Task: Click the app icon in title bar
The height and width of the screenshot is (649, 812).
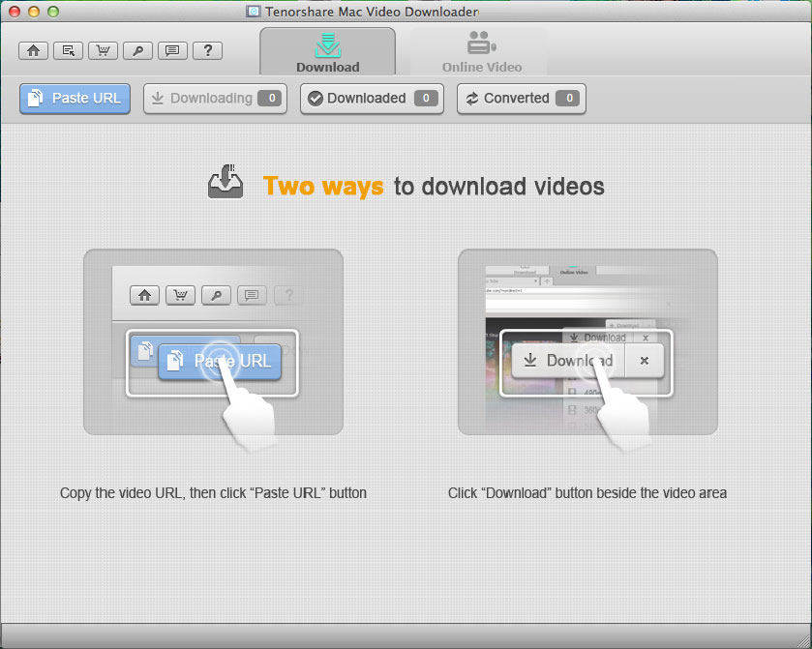Action: click(254, 11)
